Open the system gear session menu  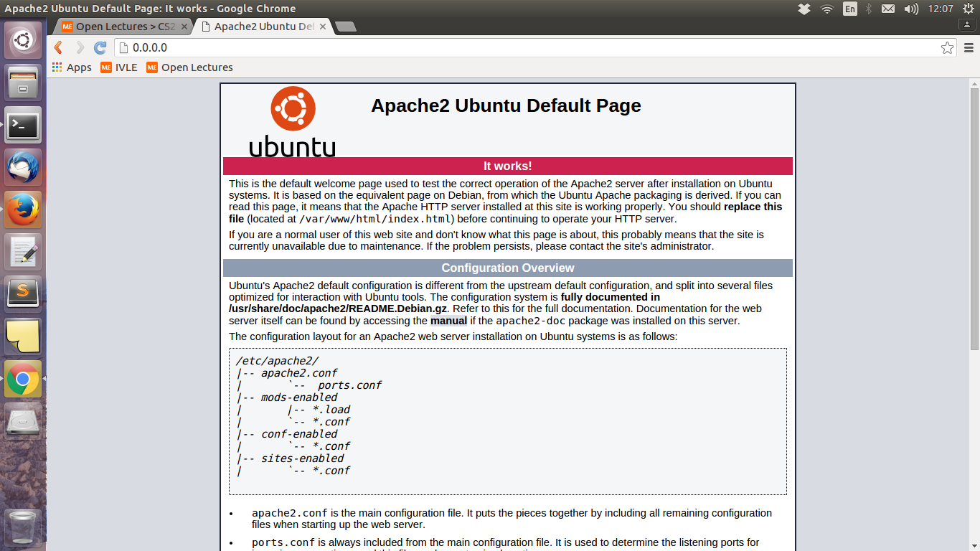969,9
